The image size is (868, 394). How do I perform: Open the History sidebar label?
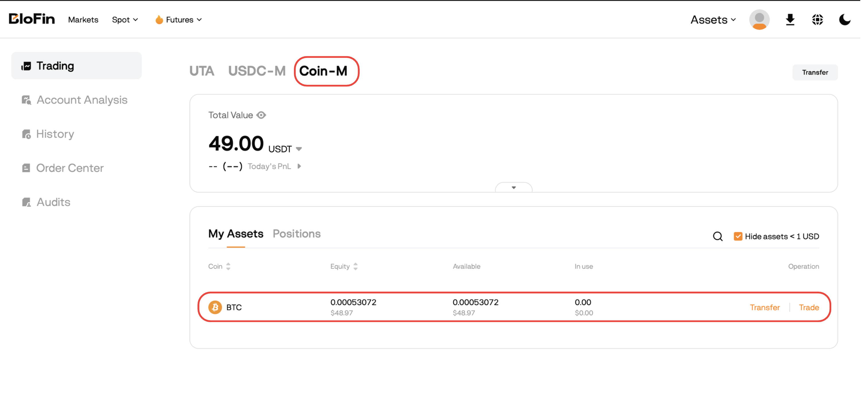tap(55, 134)
